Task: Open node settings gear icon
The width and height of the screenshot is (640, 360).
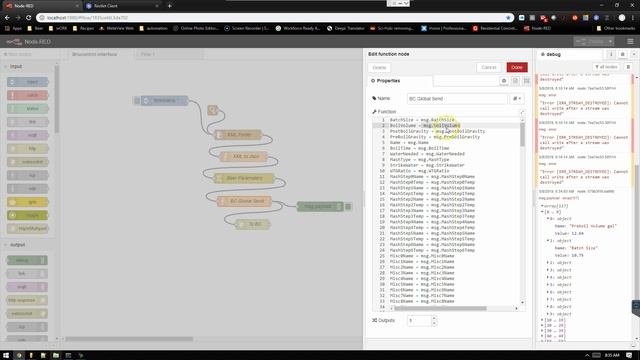Action: (x=504, y=81)
